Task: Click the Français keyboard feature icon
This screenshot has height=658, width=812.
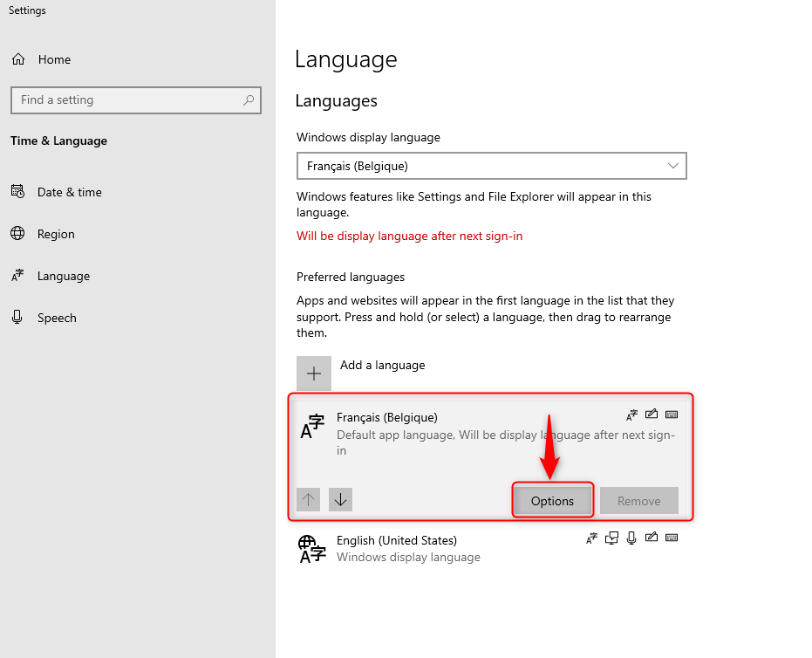Action: pos(672,414)
